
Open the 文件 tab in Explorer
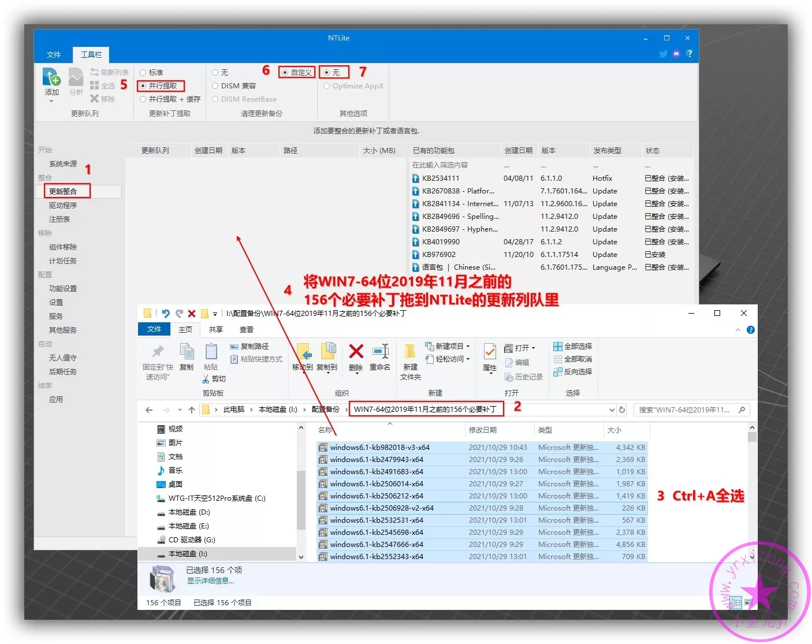click(x=154, y=329)
